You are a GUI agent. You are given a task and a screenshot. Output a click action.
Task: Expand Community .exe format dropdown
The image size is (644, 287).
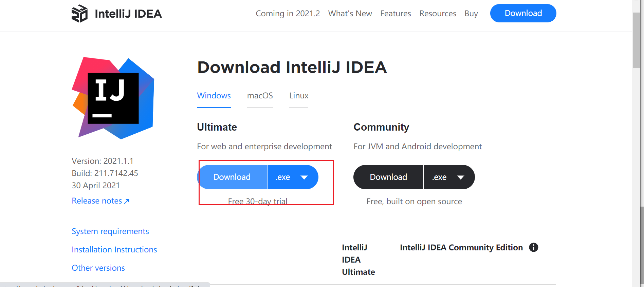tap(449, 177)
